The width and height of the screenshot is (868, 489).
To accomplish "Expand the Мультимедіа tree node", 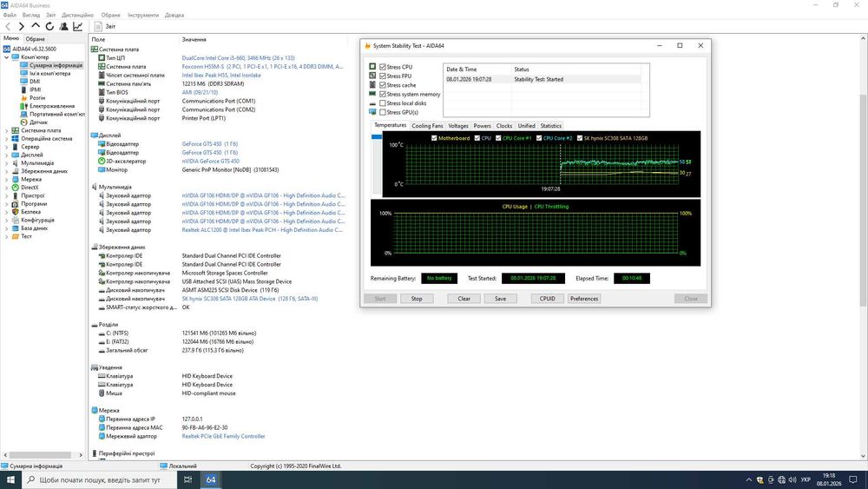I will 7,162.
